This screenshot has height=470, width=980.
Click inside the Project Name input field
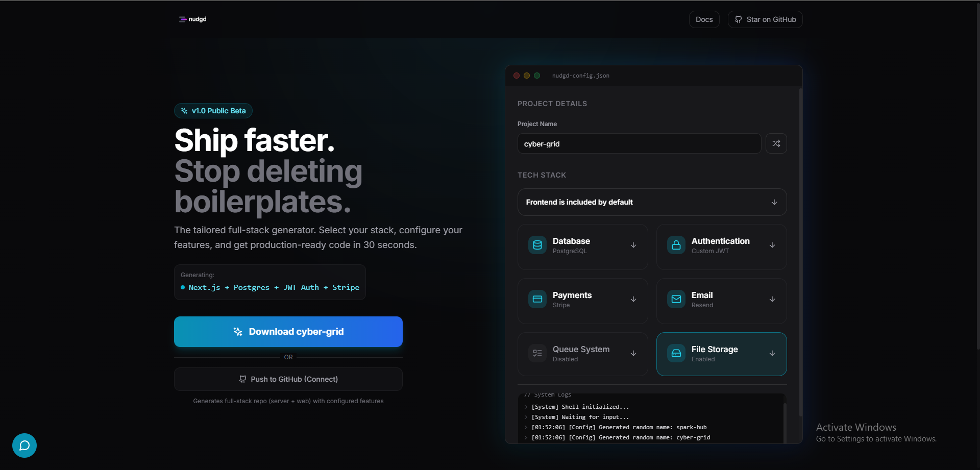(x=638, y=143)
